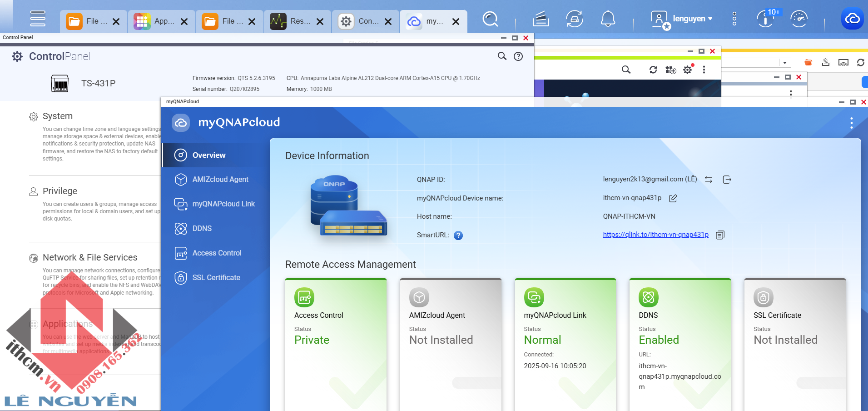Click the App Center window refresh icon
This screenshot has width=868, height=411.
coord(653,70)
